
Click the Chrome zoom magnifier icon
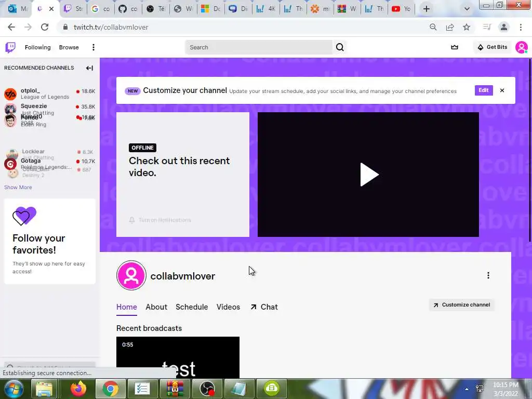(x=433, y=27)
